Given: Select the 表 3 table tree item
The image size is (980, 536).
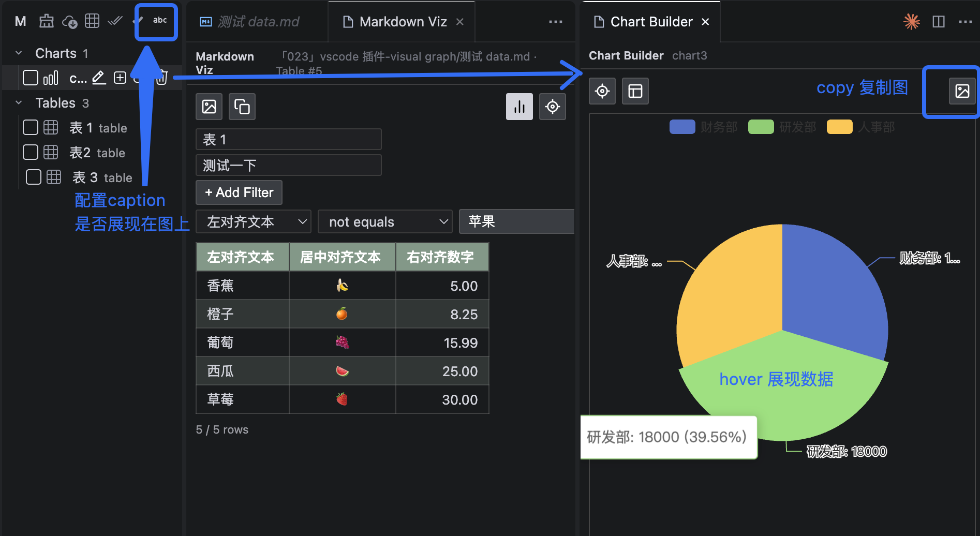Looking at the screenshot, I should 92,177.
